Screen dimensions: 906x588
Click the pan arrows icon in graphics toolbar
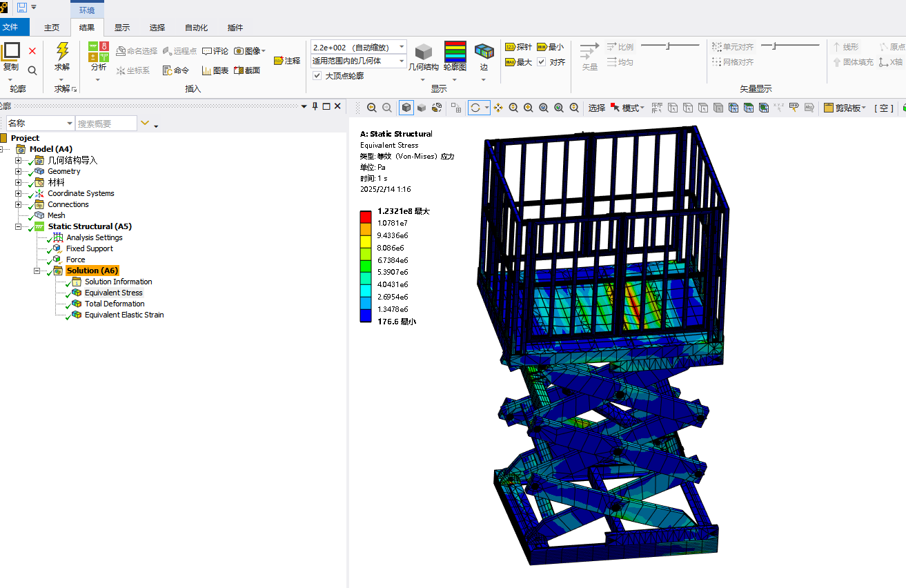coord(498,108)
